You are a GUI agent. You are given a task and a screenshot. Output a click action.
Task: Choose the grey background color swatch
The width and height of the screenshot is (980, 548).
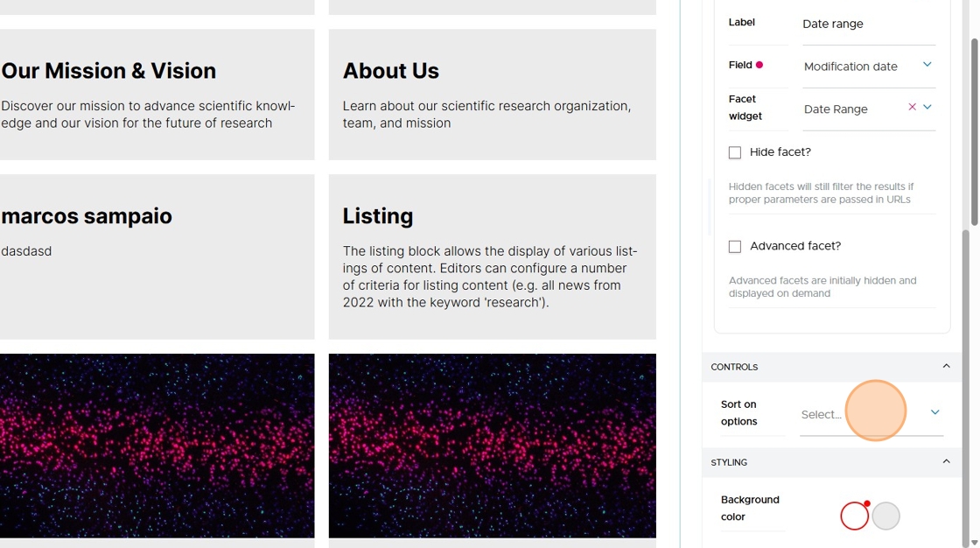pos(885,516)
